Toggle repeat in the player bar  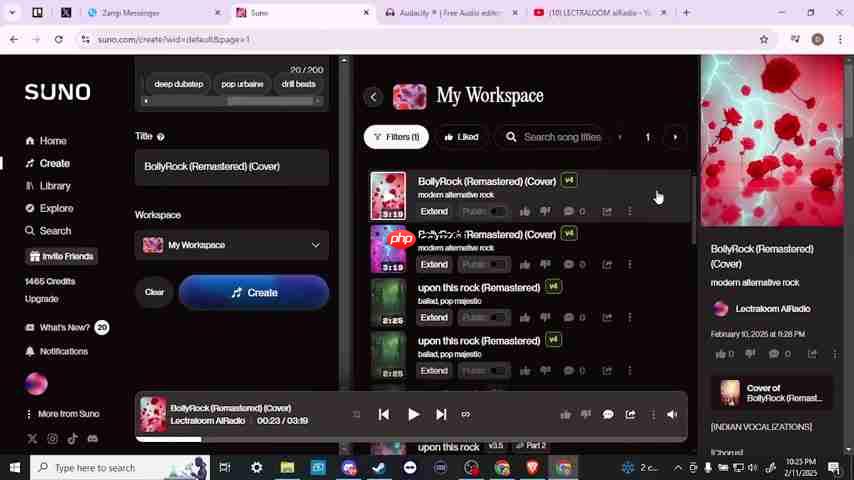point(466,415)
